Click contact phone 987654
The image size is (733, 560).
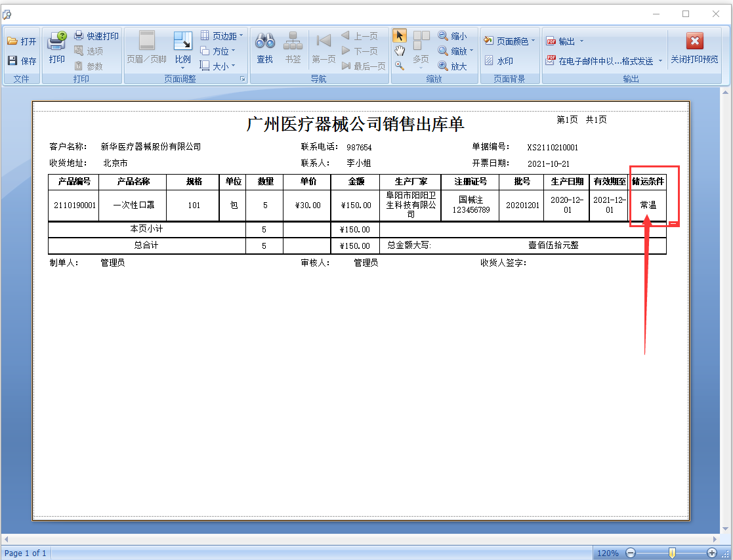point(359,147)
